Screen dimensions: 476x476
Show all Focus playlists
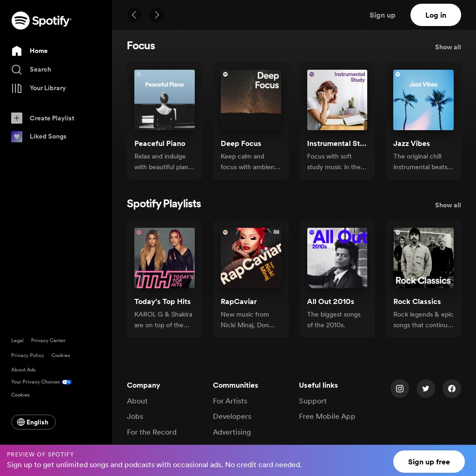(x=448, y=47)
